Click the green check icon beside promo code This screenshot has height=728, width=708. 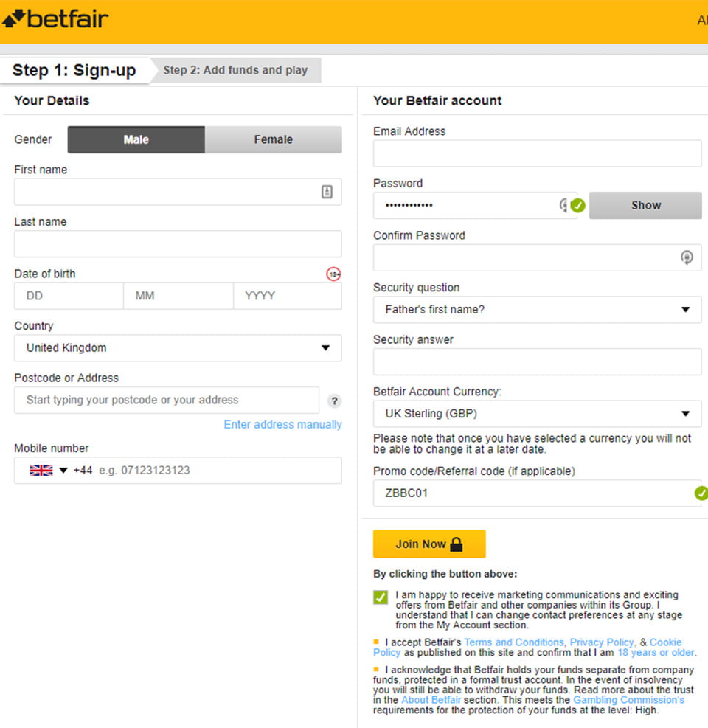coord(701,493)
